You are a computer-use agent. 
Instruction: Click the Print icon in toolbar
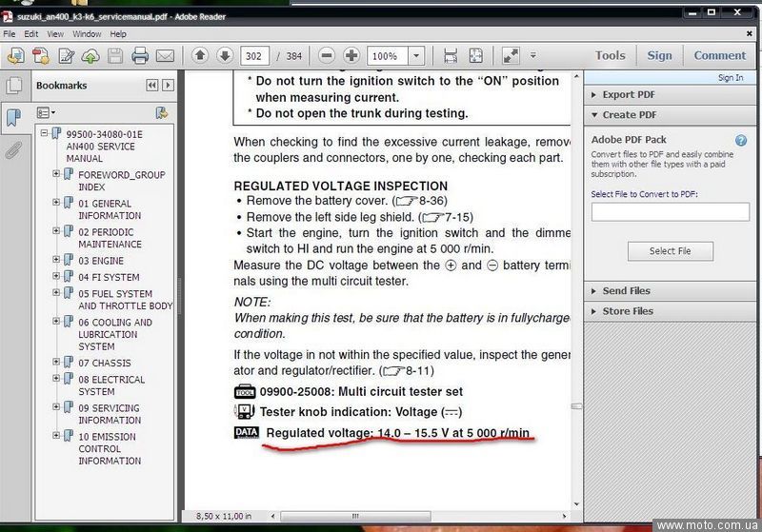[140, 56]
